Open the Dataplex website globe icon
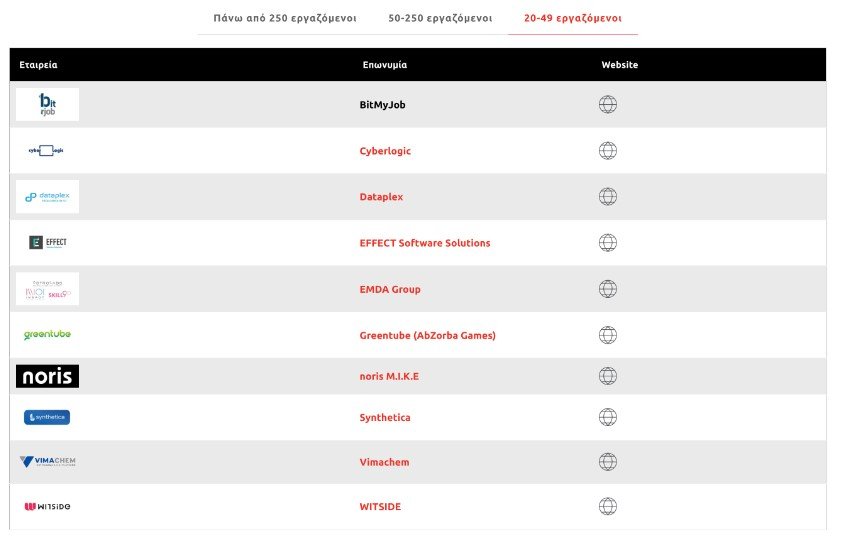The width and height of the screenshot is (845, 538). (607, 197)
